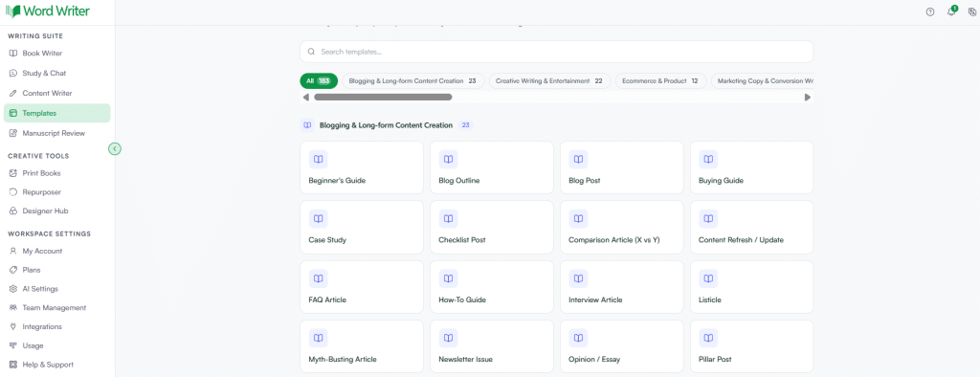Click the 23 count badge beside section title
Image resolution: width=980 pixels, height=377 pixels.
click(x=466, y=125)
